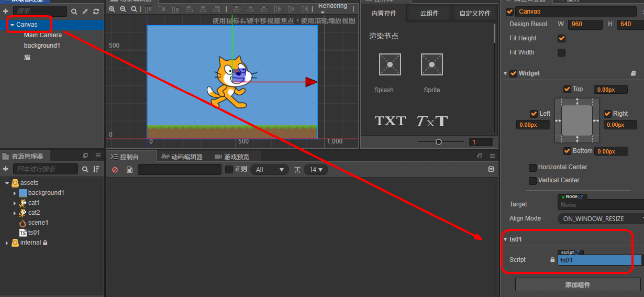Viewport: 644px width, 297px height.
Task: Open the console panel hamburger menu
Action: coord(492,156)
